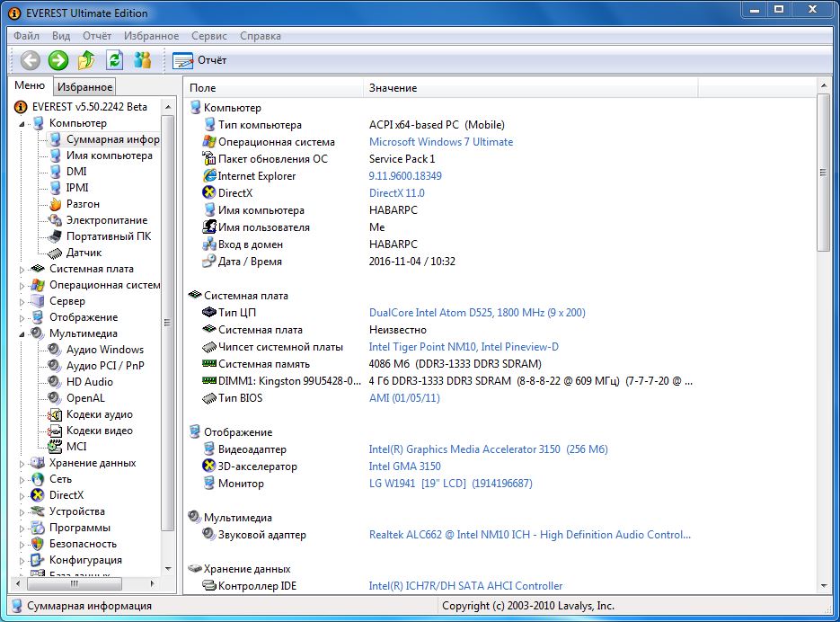This screenshot has height=622, width=840.
Task: Collapse the Компьютер tree node
Action: coord(22,124)
